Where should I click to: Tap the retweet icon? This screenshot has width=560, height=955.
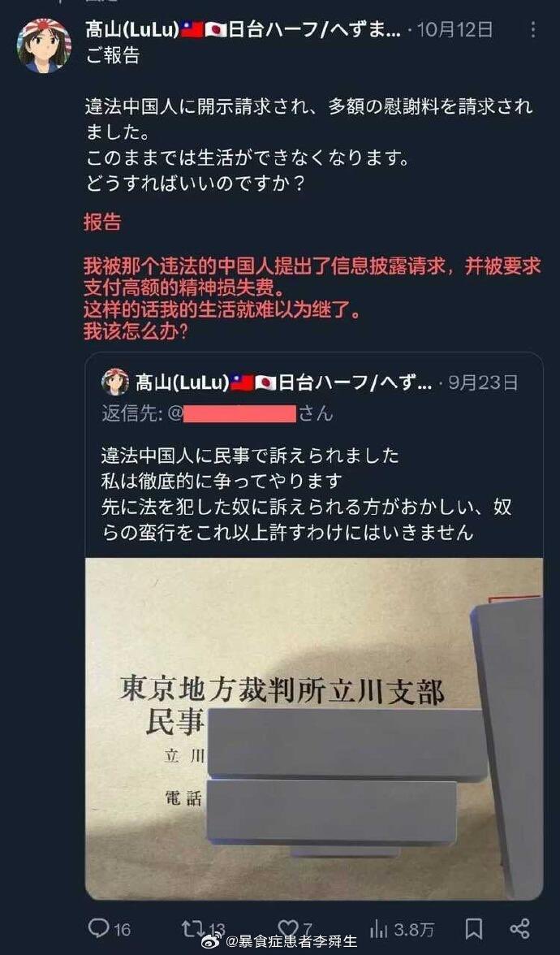pyautogui.click(x=192, y=928)
